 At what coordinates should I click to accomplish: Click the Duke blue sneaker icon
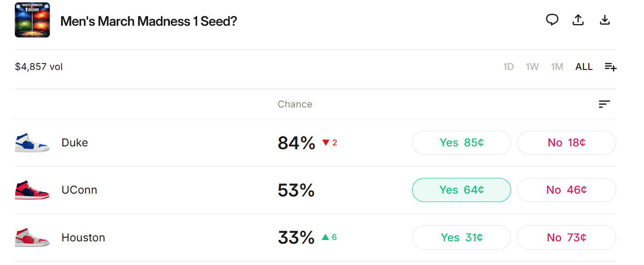tap(32, 143)
